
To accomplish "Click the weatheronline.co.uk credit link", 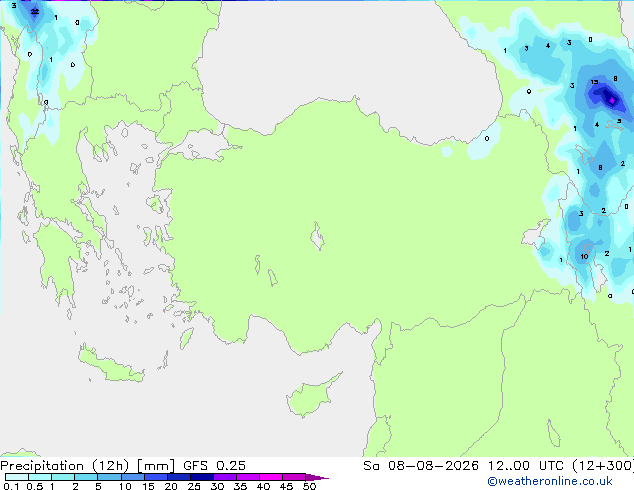I will (x=550, y=481).
